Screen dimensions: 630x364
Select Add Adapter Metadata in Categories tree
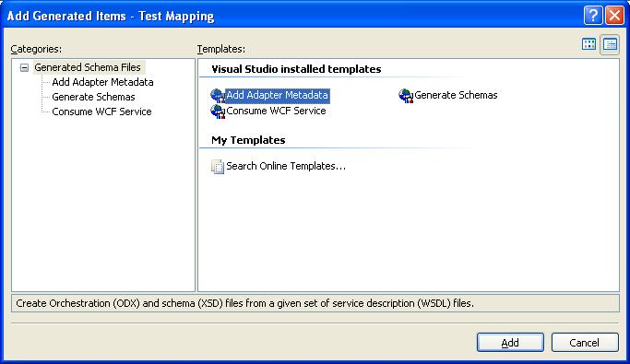(102, 82)
